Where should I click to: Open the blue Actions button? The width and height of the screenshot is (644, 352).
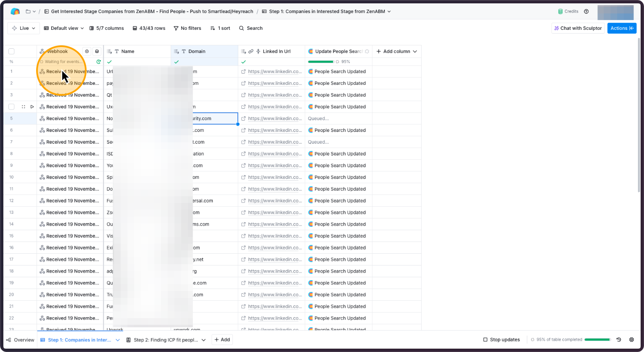[x=622, y=28]
